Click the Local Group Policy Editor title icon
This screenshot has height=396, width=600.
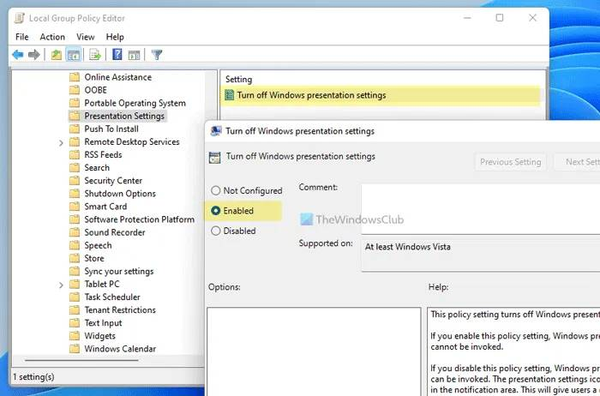20,18
